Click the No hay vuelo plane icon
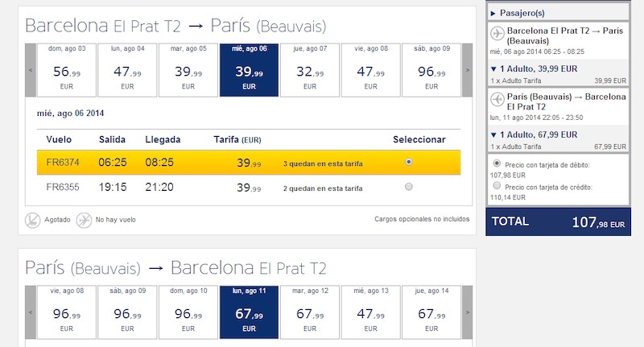644x347 pixels. point(84,219)
